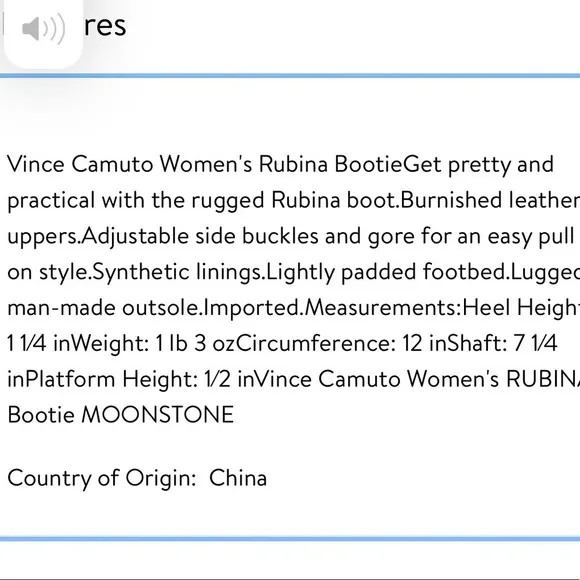The height and width of the screenshot is (580, 580).
Task: Click the 'Country of Origin:' label
Action: 102,478
